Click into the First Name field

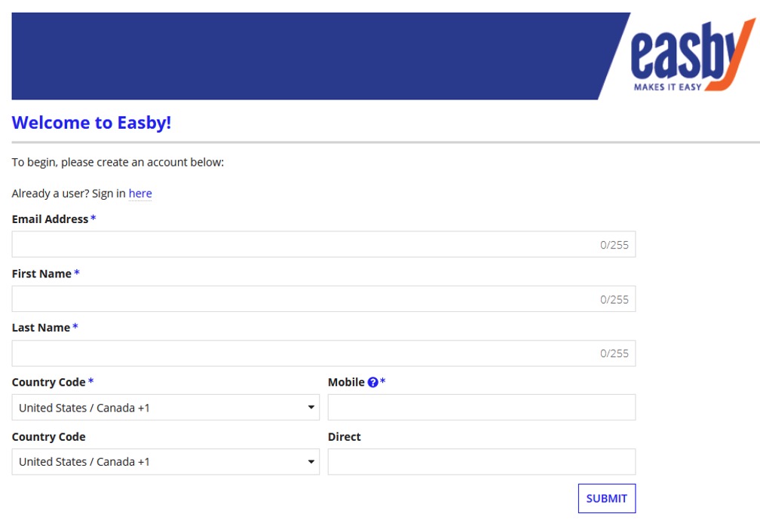[323, 299]
